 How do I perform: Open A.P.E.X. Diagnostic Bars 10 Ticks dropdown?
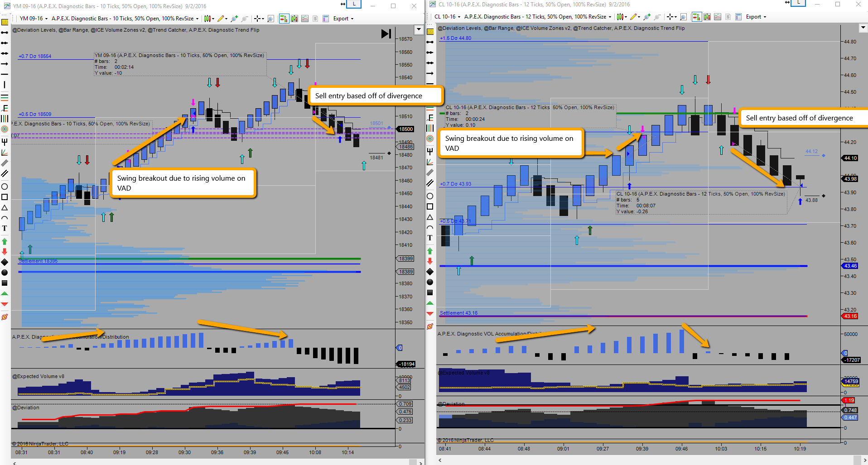pyautogui.click(x=125, y=19)
